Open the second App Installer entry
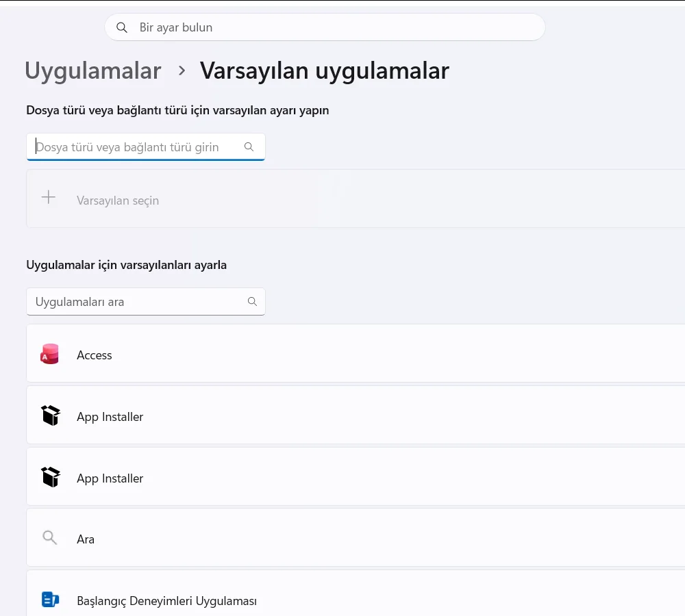 click(356, 477)
